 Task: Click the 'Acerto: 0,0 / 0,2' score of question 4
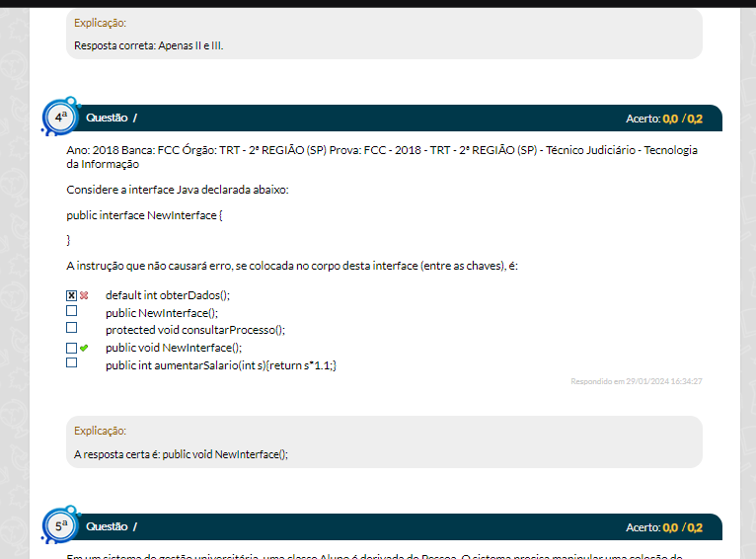point(664,119)
